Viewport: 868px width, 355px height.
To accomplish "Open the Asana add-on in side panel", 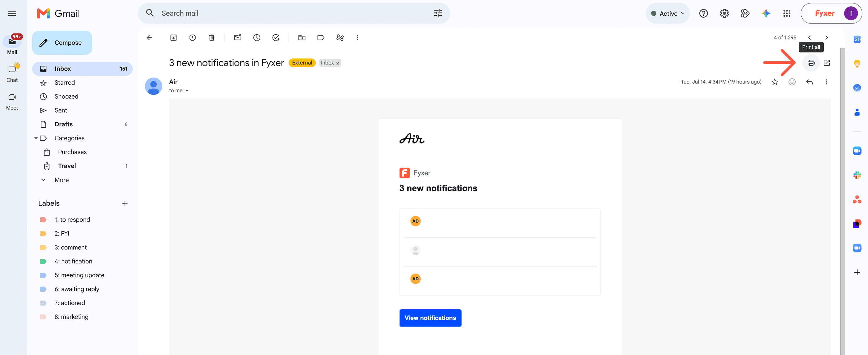I will click(857, 199).
